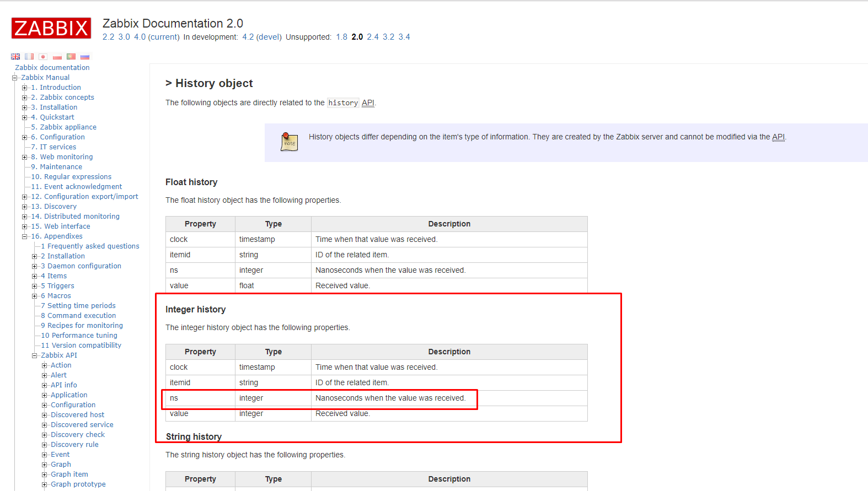Expand the 8. Web monitoring node

(x=24, y=157)
